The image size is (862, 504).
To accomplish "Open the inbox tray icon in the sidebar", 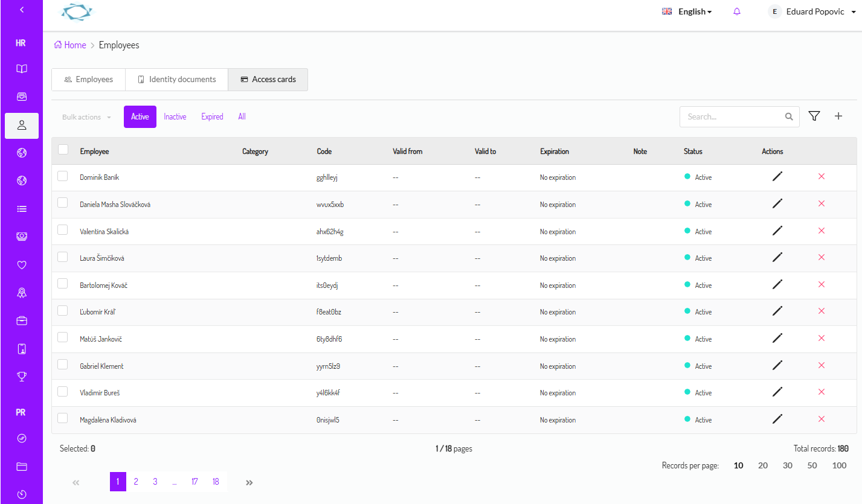I will pyautogui.click(x=22, y=97).
